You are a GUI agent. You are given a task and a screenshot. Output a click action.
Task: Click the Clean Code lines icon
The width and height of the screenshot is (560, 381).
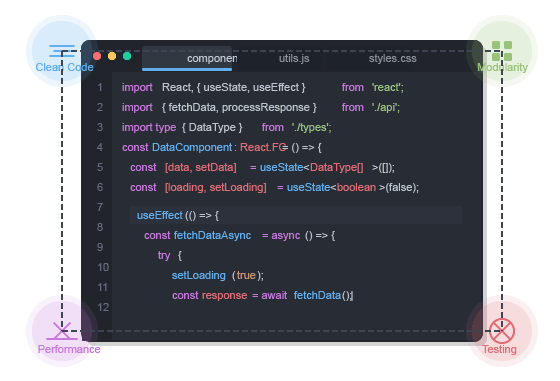[x=62, y=51]
